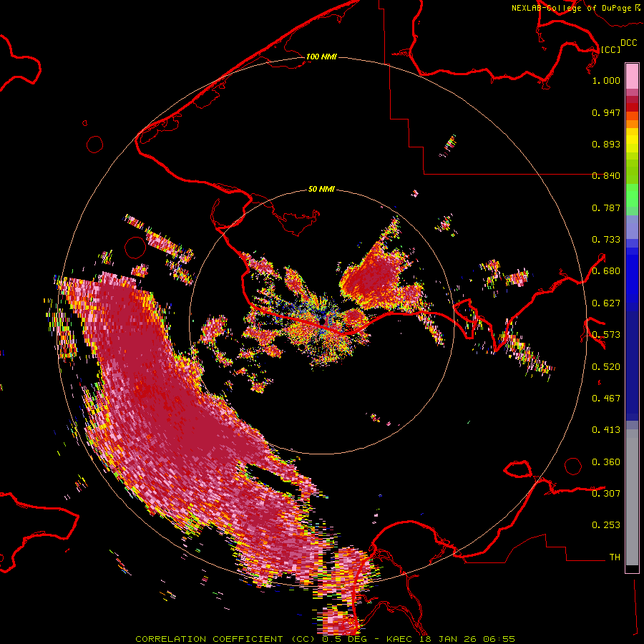Click the 0.627 scale value
644x644 pixels.
click(x=606, y=303)
